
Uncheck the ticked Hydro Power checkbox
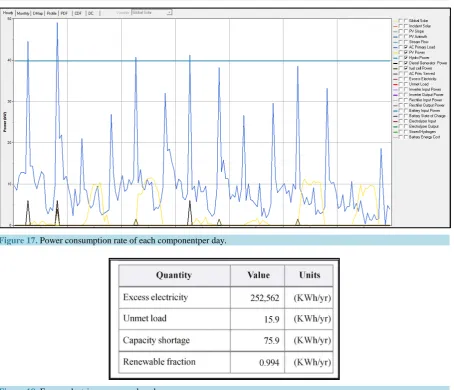[x=406, y=58]
